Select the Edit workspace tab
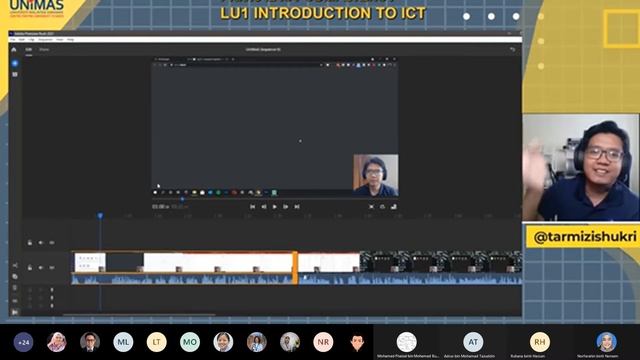 coord(29,50)
